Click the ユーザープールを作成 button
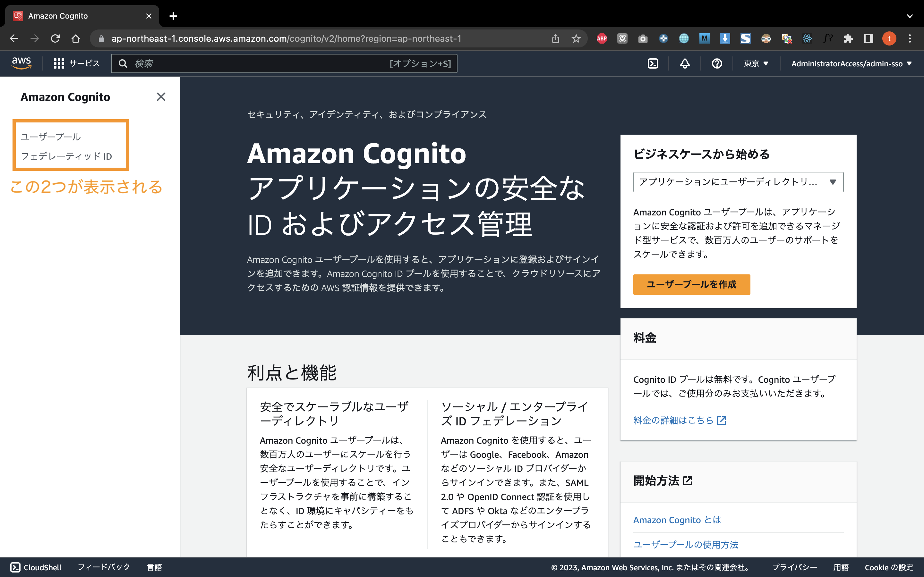The width and height of the screenshot is (924, 577). 691,284
